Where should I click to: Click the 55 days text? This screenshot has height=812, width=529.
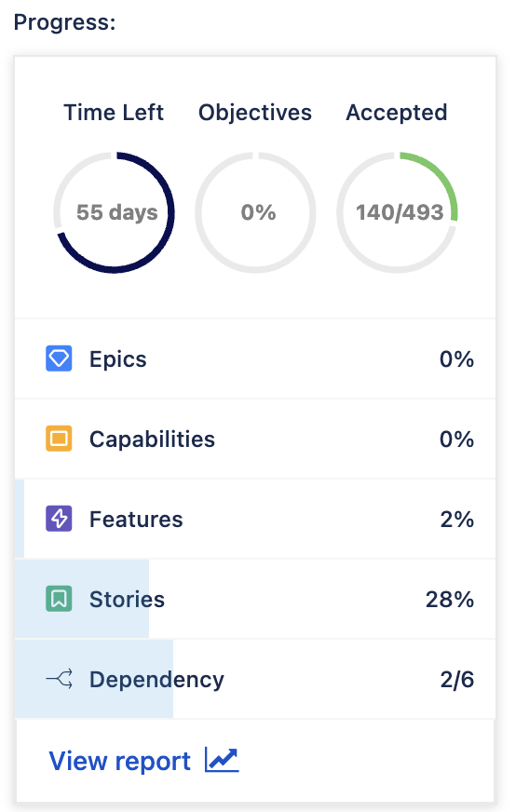[117, 212]
